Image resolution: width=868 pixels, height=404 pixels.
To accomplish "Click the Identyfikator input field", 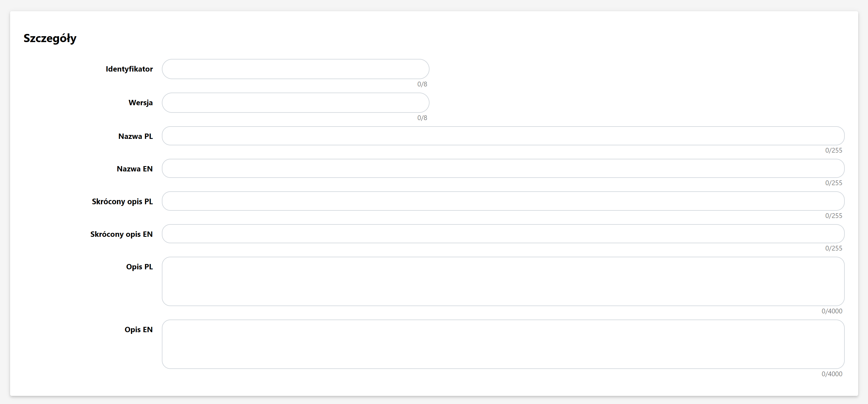I will coord(295,69).
